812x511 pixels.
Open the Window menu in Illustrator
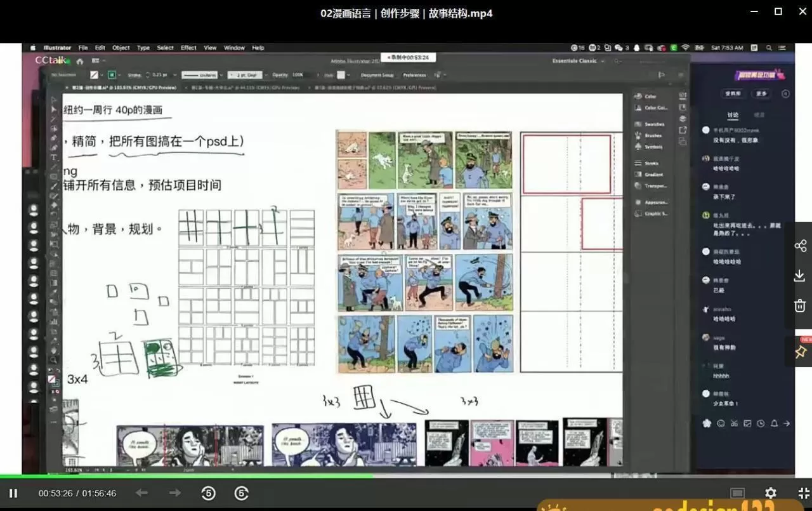233,48
